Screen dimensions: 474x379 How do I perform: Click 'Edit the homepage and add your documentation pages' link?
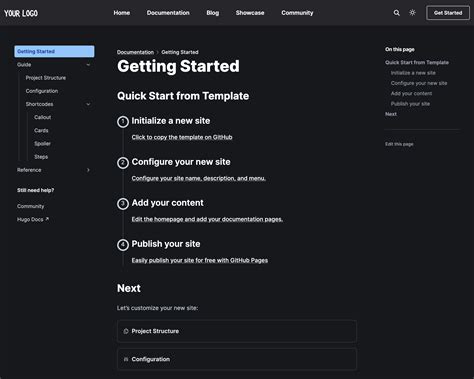[207, 219]
